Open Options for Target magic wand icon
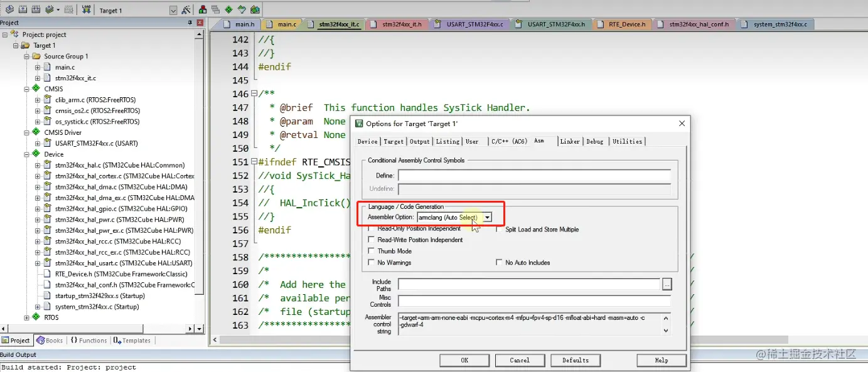Screen dimensions: 868x372 186,10
